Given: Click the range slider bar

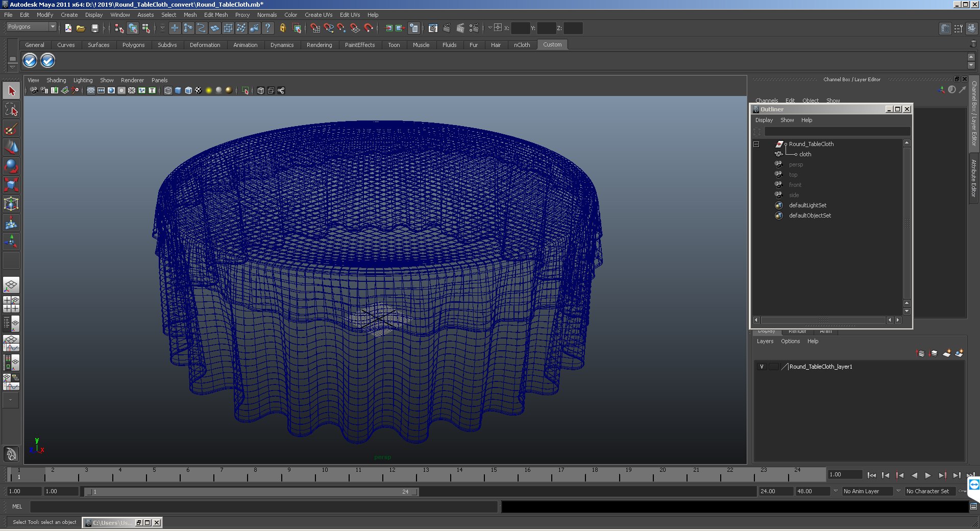Looking at the screenshot, I should tap(252, 492).
